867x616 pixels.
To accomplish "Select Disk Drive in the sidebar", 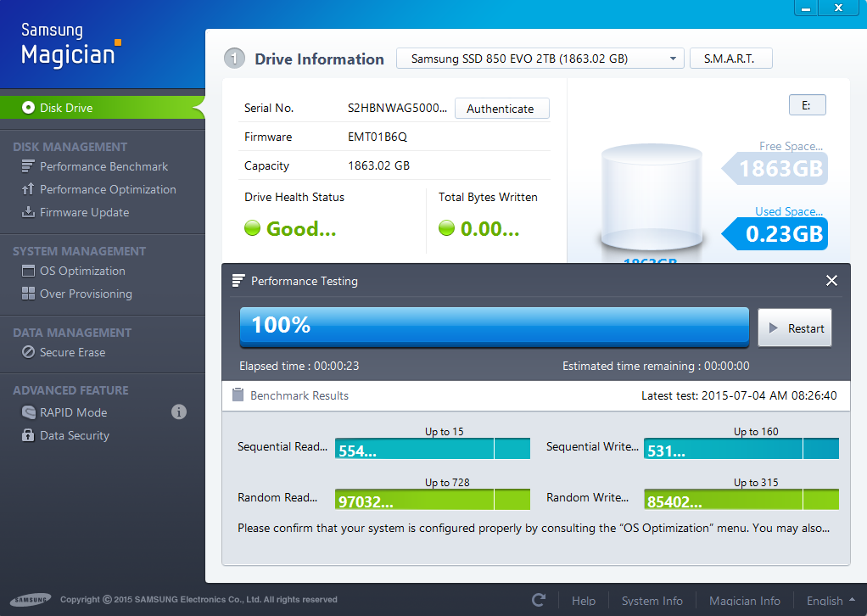I will [66, 108].
